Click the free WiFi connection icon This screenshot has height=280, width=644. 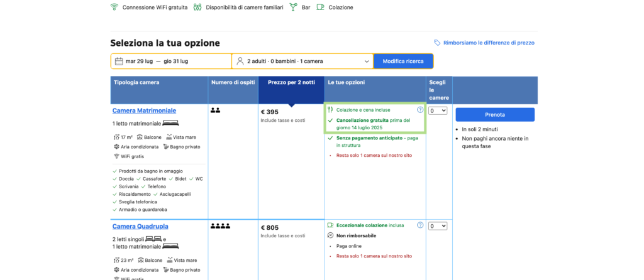click(x=114, y=8)
